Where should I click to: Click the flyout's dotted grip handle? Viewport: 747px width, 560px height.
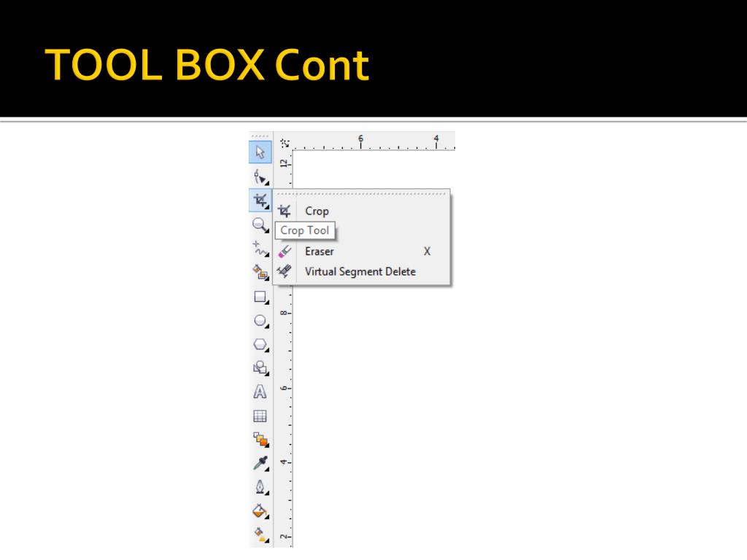pyautogui.click(x=362, y=194)
